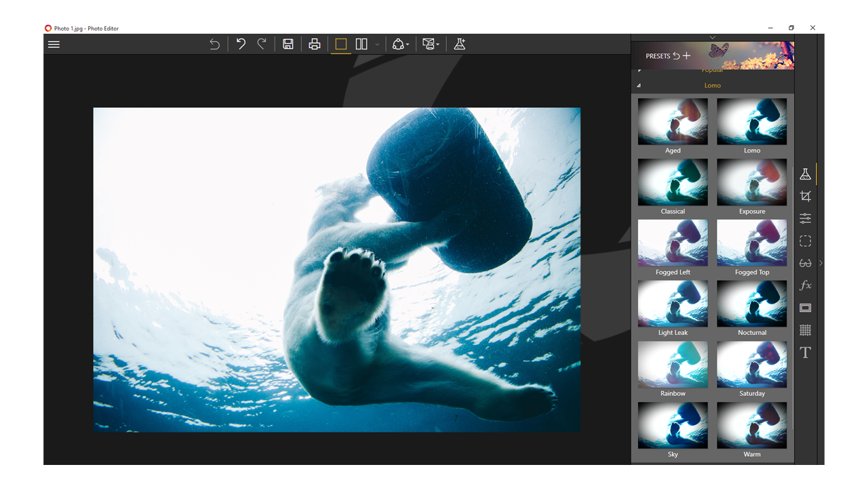The height and width of the screenshot is (488, 868).
Task: Switch to single image view mode
Action: pyautogui.click(x=341, y=44)
